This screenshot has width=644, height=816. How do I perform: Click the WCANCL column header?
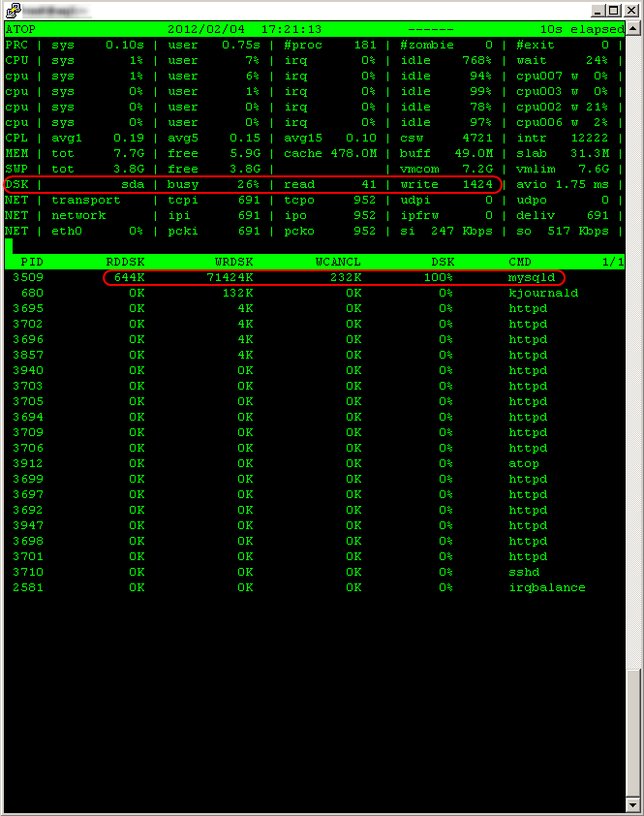point(338,262)
